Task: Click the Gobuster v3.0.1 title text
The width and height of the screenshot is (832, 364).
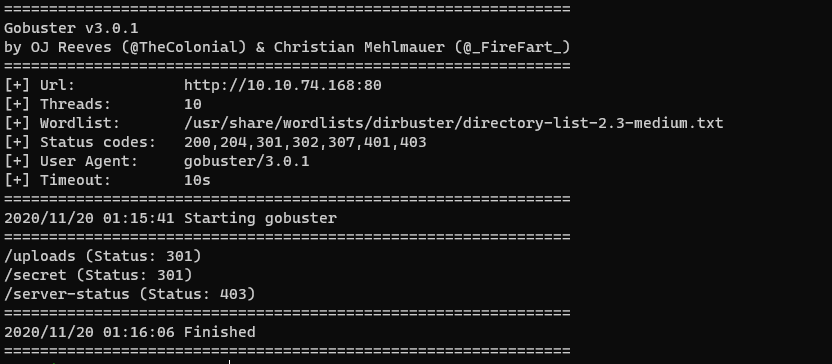Action: coord(71,28)
